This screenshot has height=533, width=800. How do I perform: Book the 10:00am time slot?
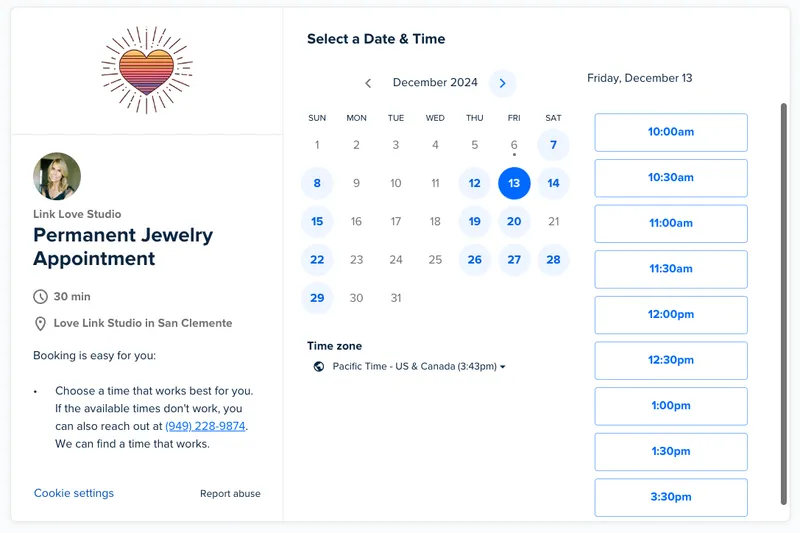(x=671, y=132)
